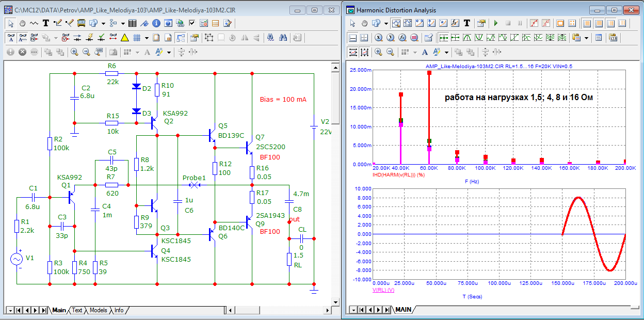Viewport: 644px width, 320px height.
Task: Expand the font color dropdown arrow in analysis window
Action: tap(446, 52)
